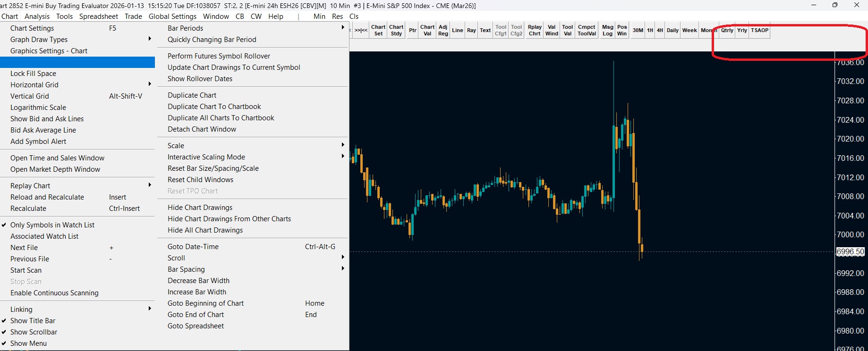Screen dimensions: 868x351
Task: Click Reload and Recalculate
Action: point(77,197)
